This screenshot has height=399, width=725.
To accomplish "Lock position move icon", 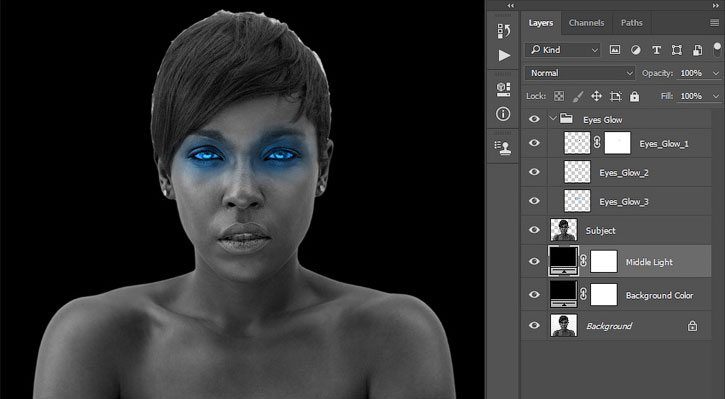I will click(x=596, y=96).
